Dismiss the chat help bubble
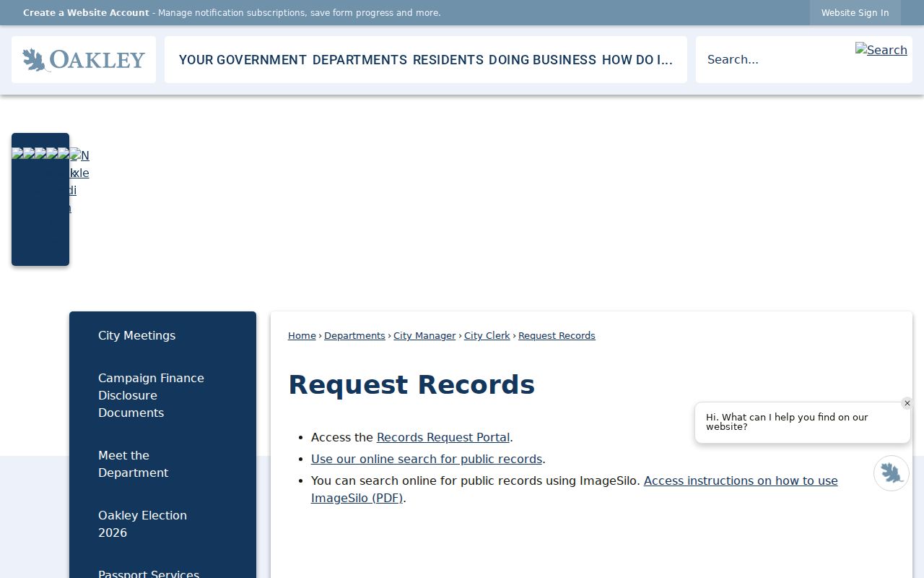 907,403
